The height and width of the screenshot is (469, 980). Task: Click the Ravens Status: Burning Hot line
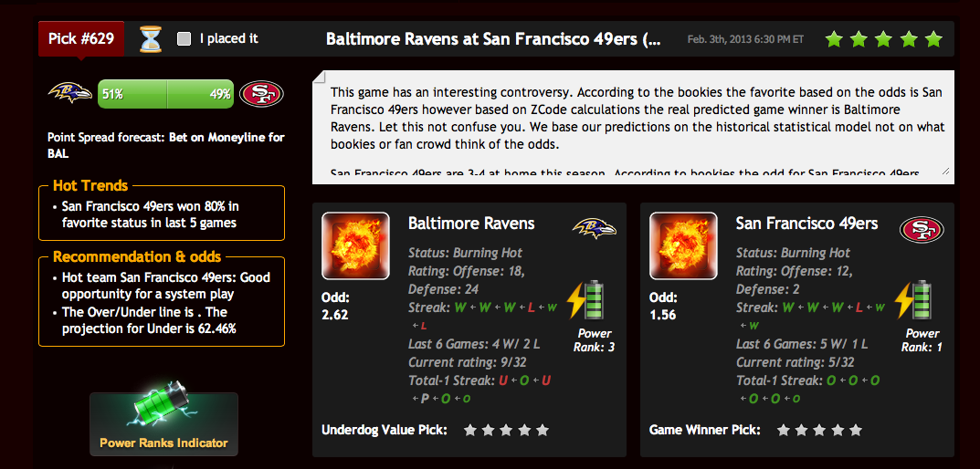[x=465, y=253]
